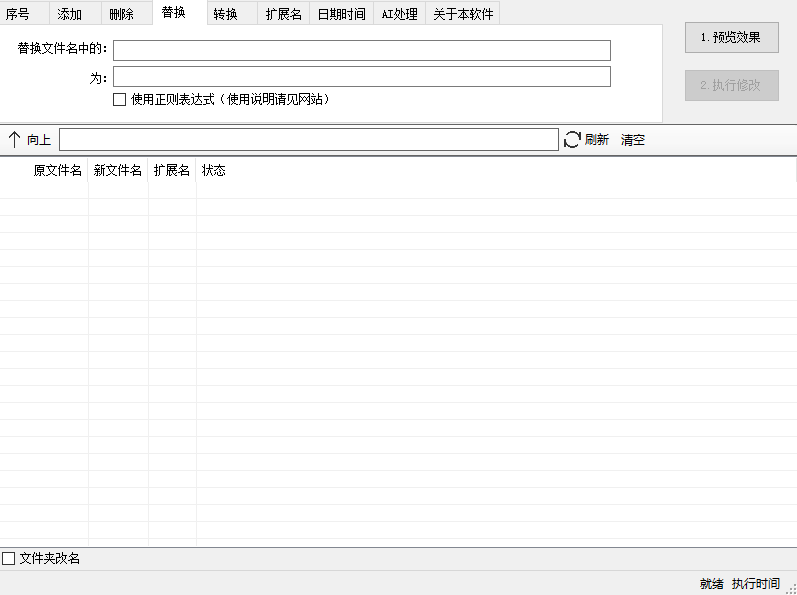This screenshot has height=595, width=797.
Task: Click the folder path input box
Action: [x=309, y=140]
